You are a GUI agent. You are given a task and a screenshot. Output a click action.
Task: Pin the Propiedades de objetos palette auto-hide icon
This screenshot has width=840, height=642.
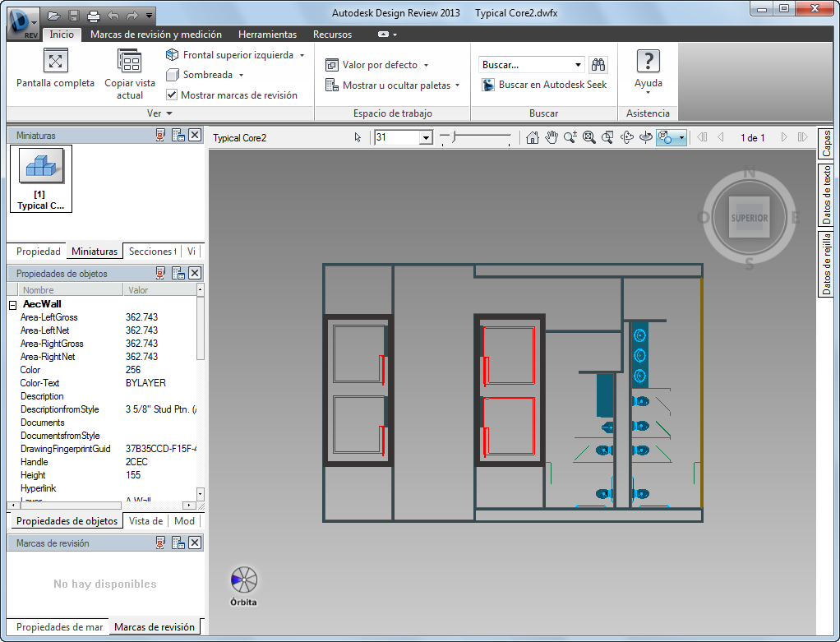point(160,273)
